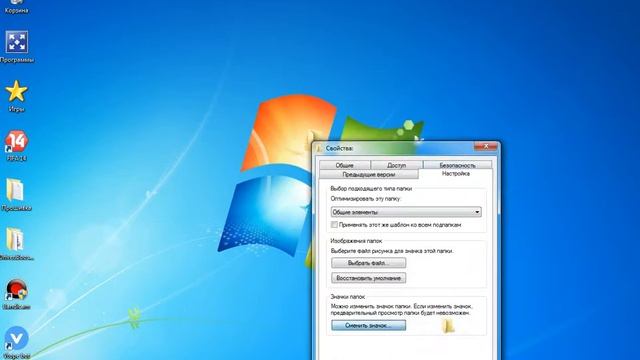This screenshot has height=360, width=640.
Task: Click the Значки папок group label
Action: [347, 297]
